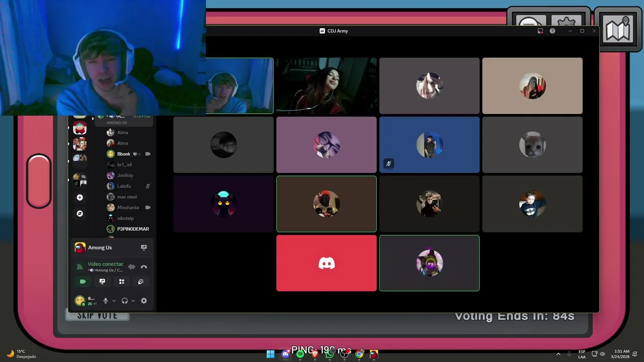Click the Among Us activity stream icon

[144, 247]
